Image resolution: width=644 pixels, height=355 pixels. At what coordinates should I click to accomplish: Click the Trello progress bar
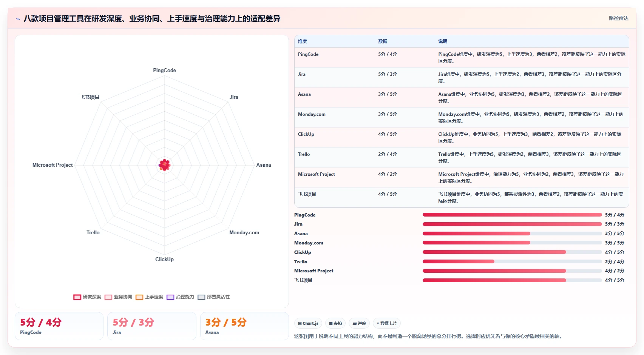click(x=512, y=261)
